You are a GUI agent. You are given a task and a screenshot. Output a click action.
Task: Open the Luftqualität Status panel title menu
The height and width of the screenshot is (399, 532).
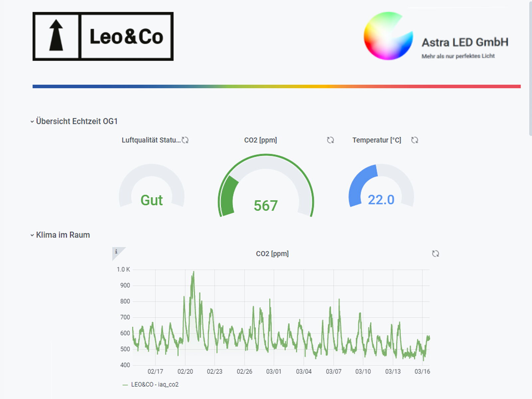tap(151, 140)
